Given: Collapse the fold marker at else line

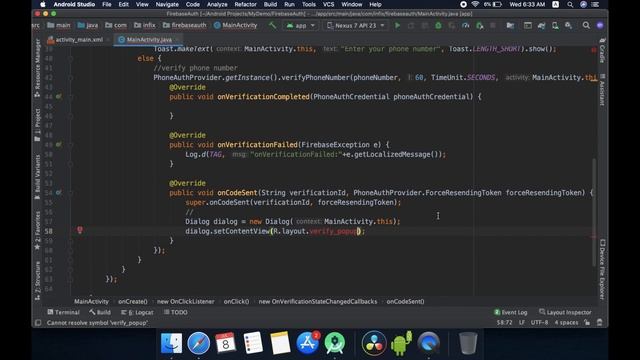Looking at the screenshot, I should [71, 58].
